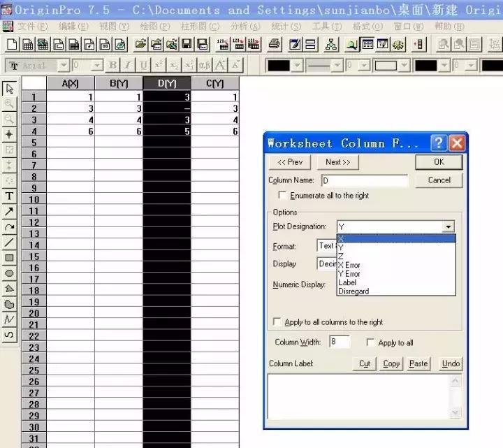Check Apply to all columns to the right
This screenshot has width=503, height=448.
(x=278, y=322)
